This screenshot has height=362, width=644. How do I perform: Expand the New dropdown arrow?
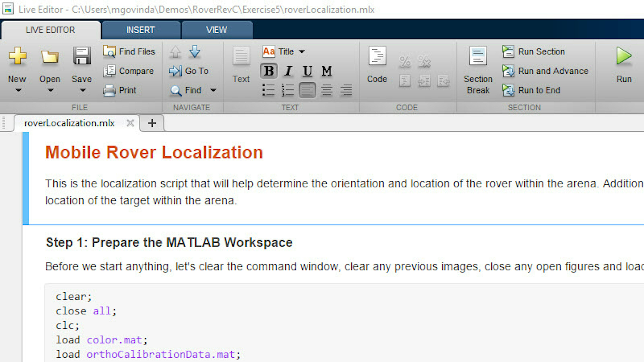[18, 90]
